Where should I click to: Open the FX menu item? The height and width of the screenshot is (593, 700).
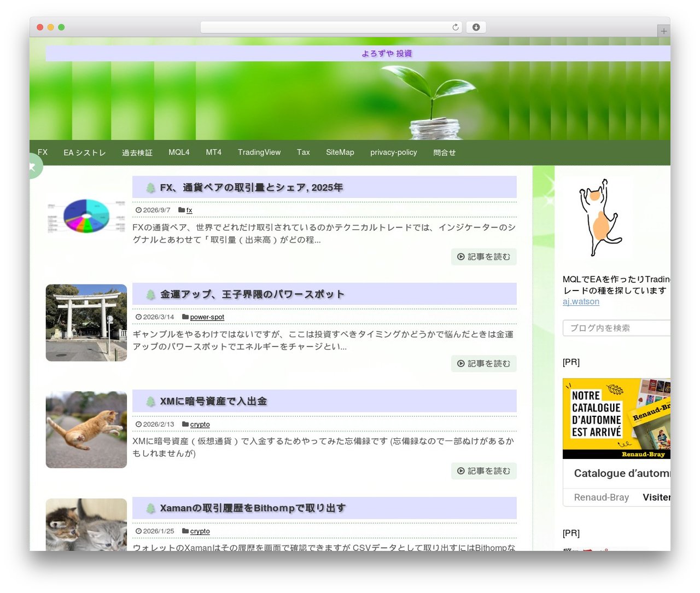coord(43,152)
